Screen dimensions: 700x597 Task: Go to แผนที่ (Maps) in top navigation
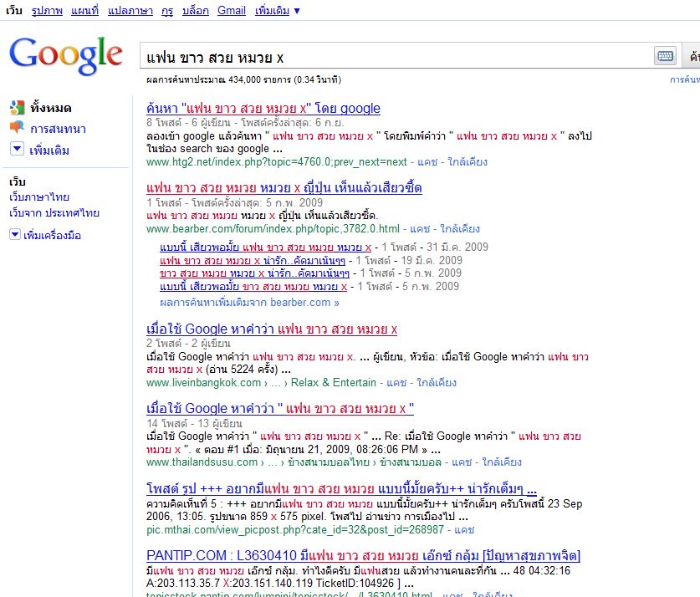click(84, 10)
